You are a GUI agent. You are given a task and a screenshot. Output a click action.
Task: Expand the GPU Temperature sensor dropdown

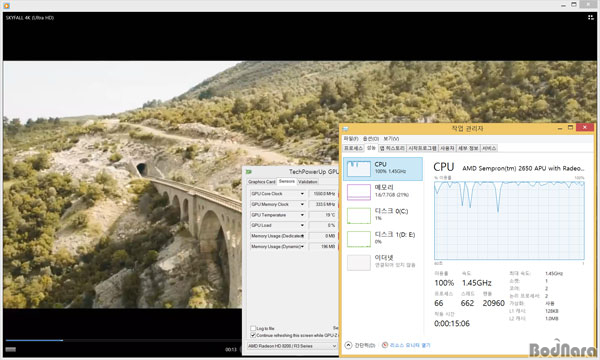pyautogui.click(x=302, y=215)
